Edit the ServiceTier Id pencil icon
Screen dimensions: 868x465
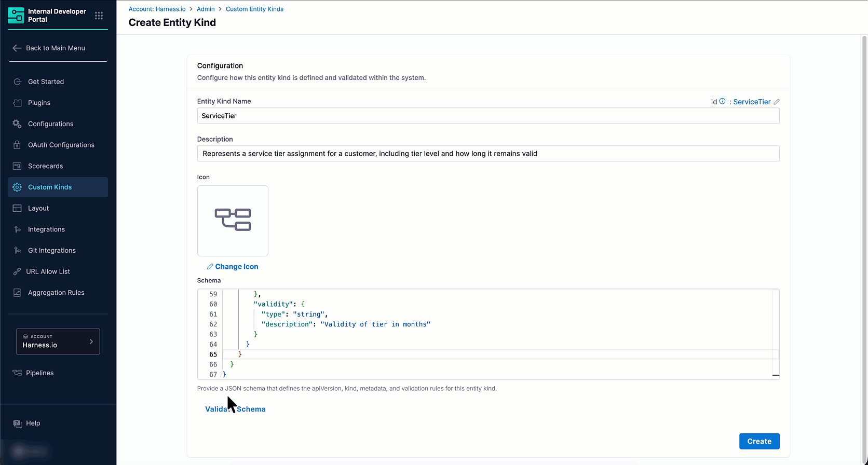pyautogui.click(x=777, y=102)
